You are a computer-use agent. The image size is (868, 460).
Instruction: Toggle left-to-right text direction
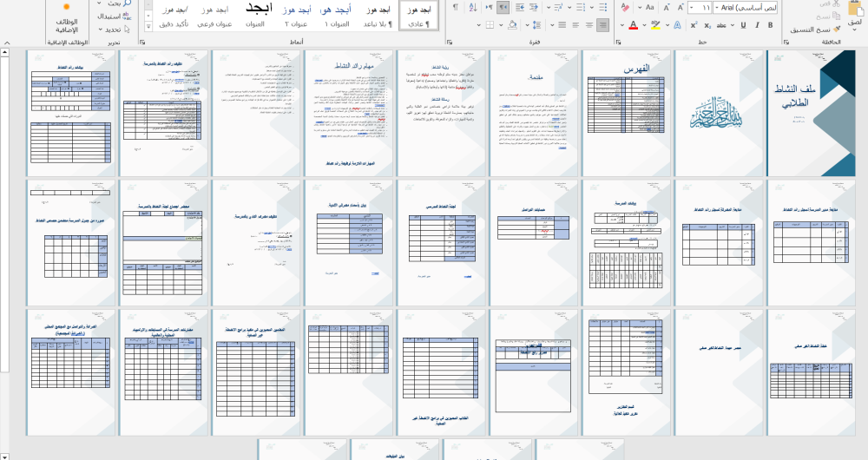(490, 8)
